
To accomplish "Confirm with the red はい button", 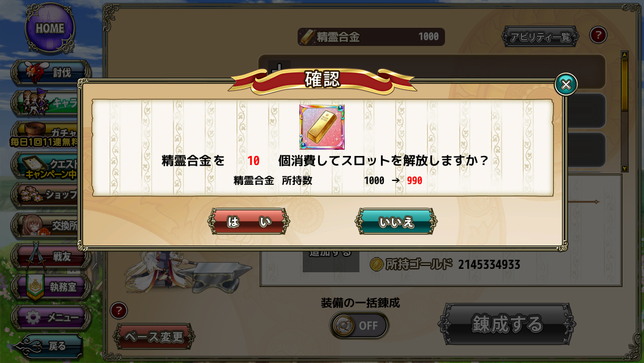I will (248, 222).
